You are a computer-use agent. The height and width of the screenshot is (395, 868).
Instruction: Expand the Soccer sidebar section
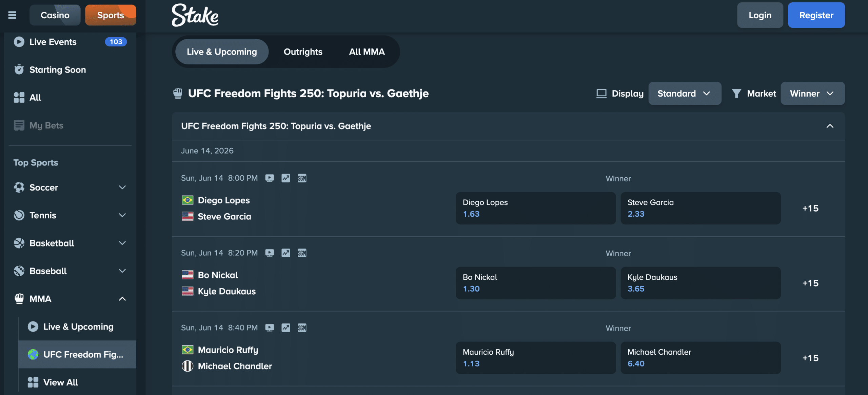122,187
